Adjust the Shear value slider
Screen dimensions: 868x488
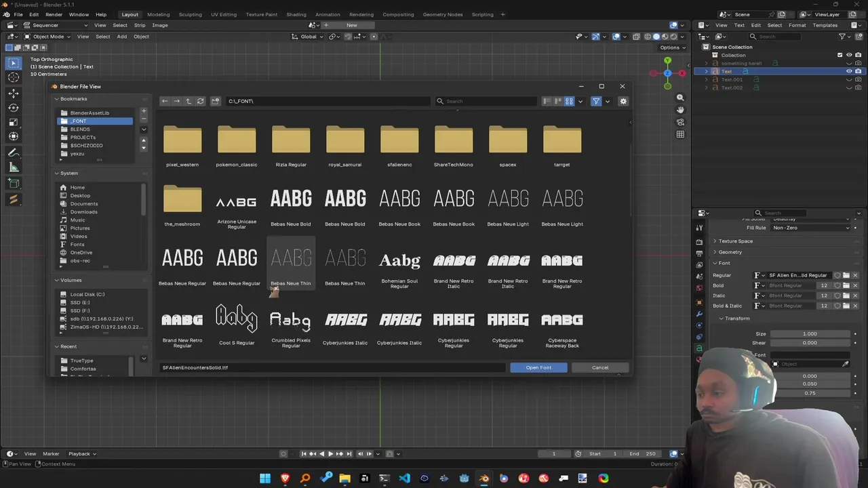click(x=810, y=343)
